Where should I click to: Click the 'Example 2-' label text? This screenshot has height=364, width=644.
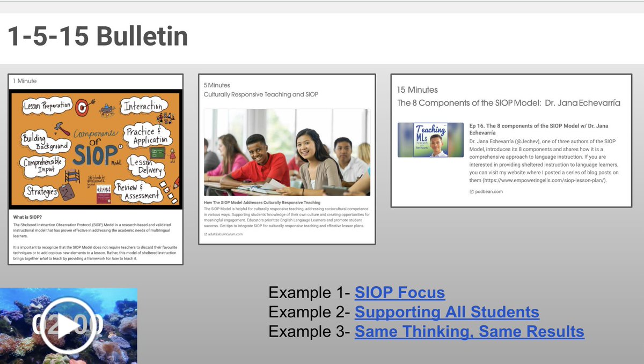pos(309,312)
